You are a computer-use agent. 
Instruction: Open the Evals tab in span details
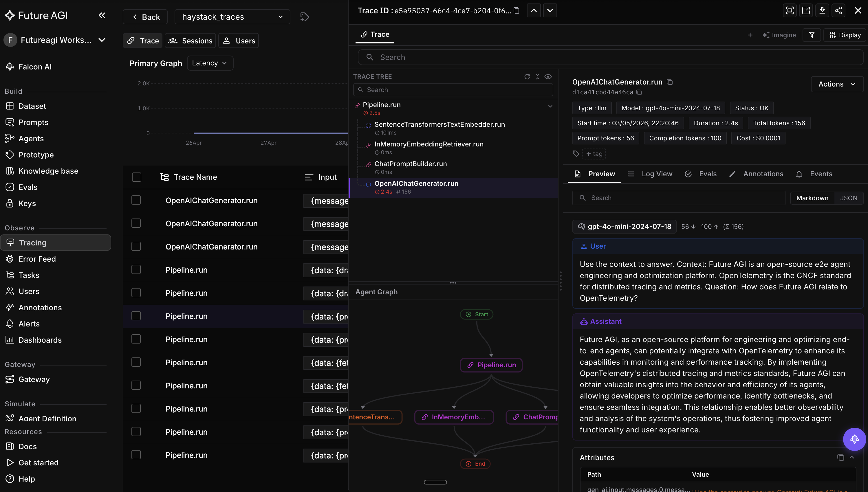700,174
